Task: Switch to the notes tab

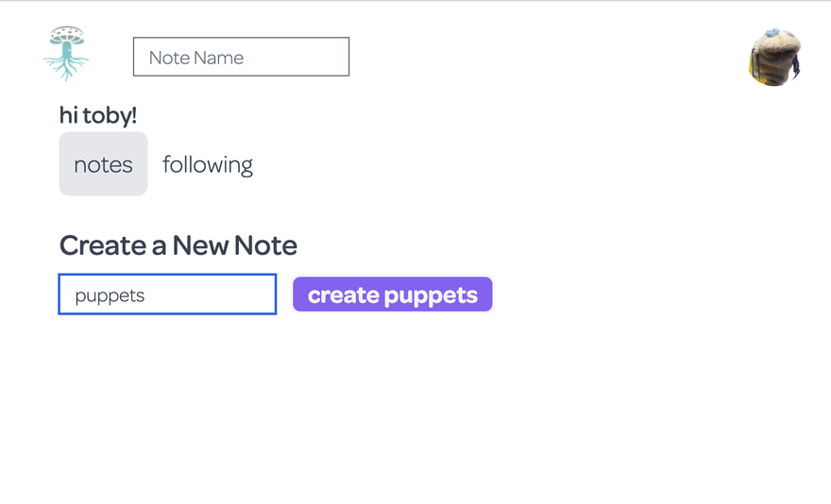Action: tap(103, 164)
